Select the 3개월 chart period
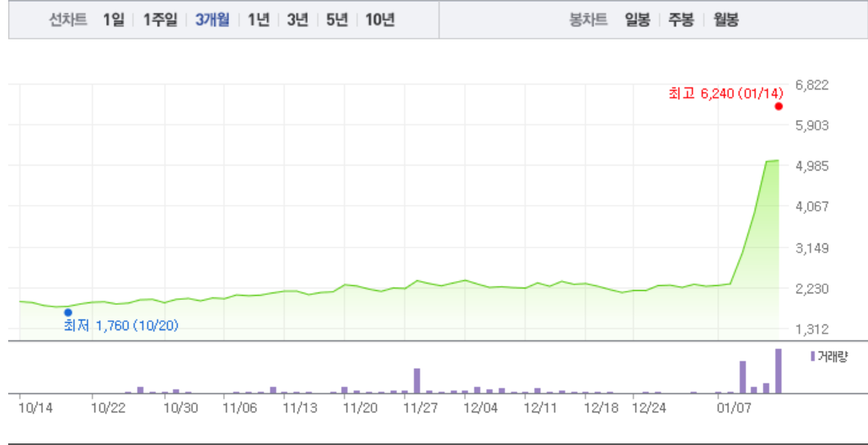The width and height of the screenshot is (868, 445). 212,20
